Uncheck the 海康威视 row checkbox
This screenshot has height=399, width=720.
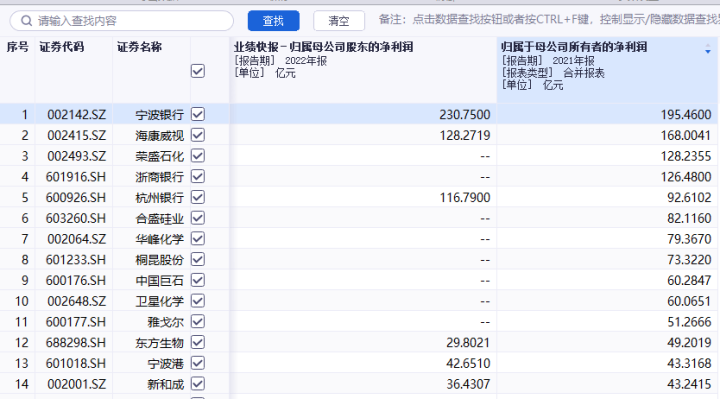coord(198,135)
